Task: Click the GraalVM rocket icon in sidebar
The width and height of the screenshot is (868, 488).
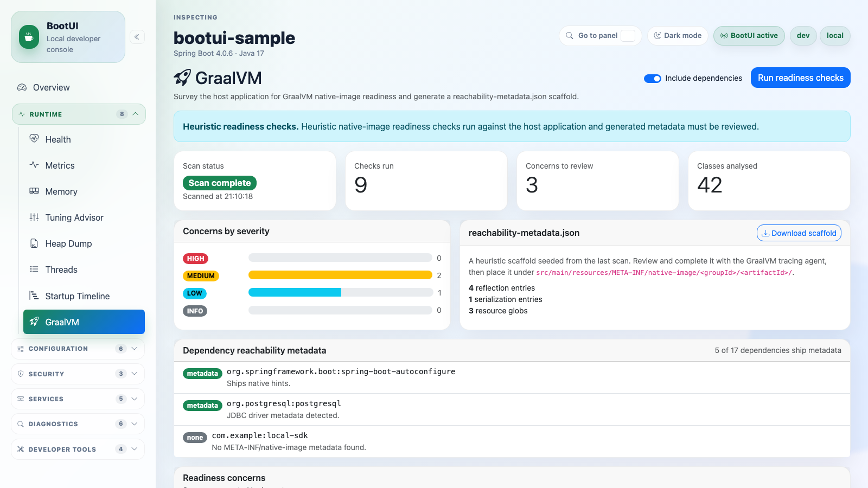Action: (34, 322)
